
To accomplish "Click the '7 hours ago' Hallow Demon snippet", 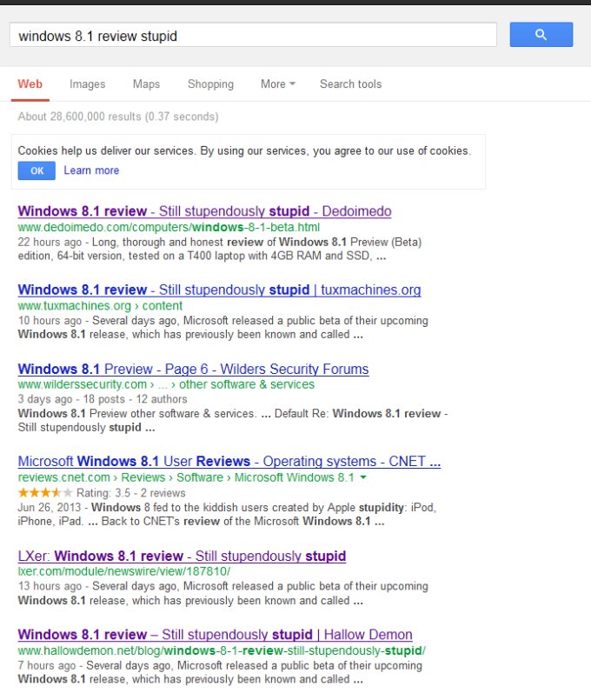I will 220,672.
